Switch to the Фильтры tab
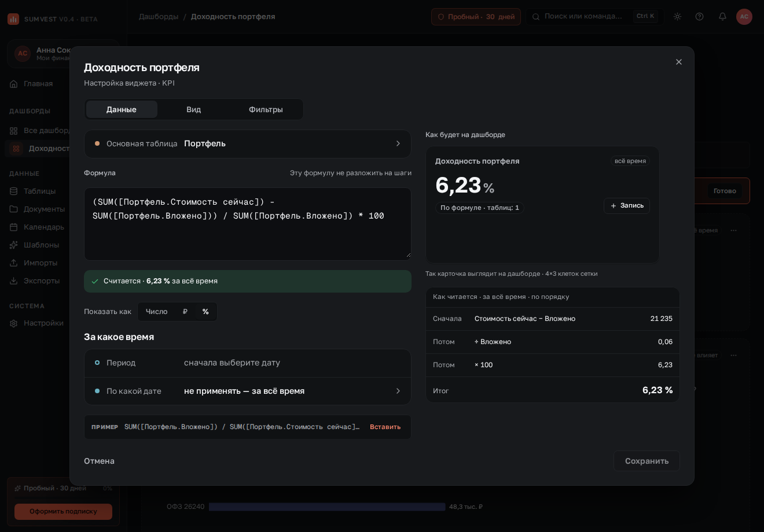This screenshot has height=532, width=764. (x=266, y=109)
